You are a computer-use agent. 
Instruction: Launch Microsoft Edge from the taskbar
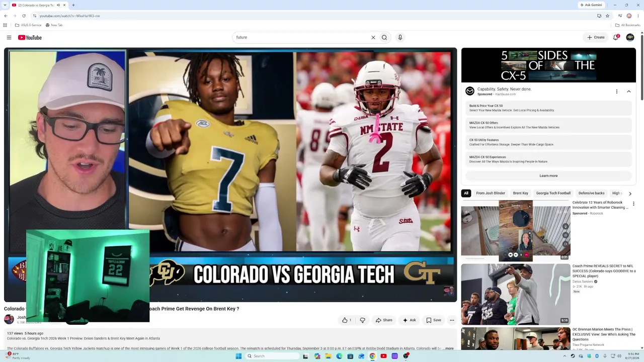[x=339, y=356]
